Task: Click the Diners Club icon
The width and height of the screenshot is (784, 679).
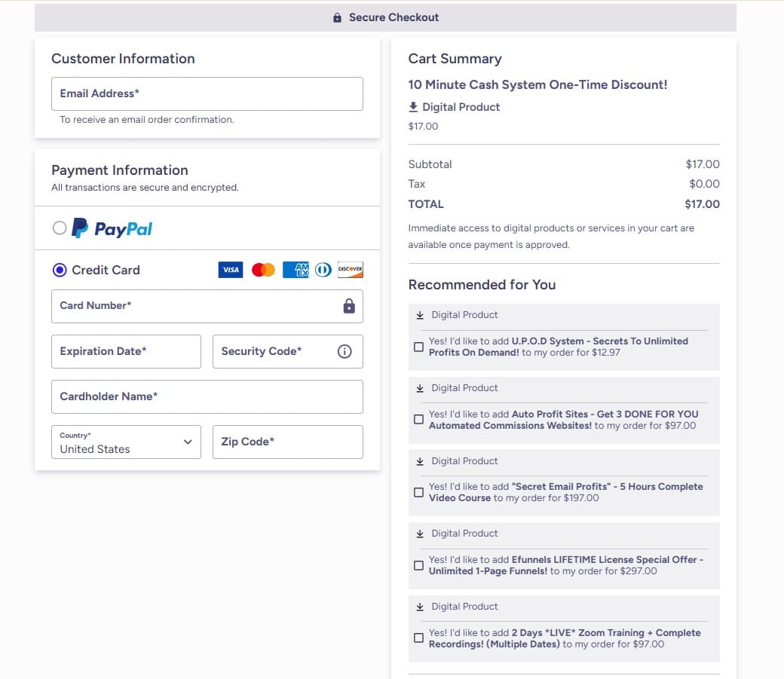Action: coord(323,269)
